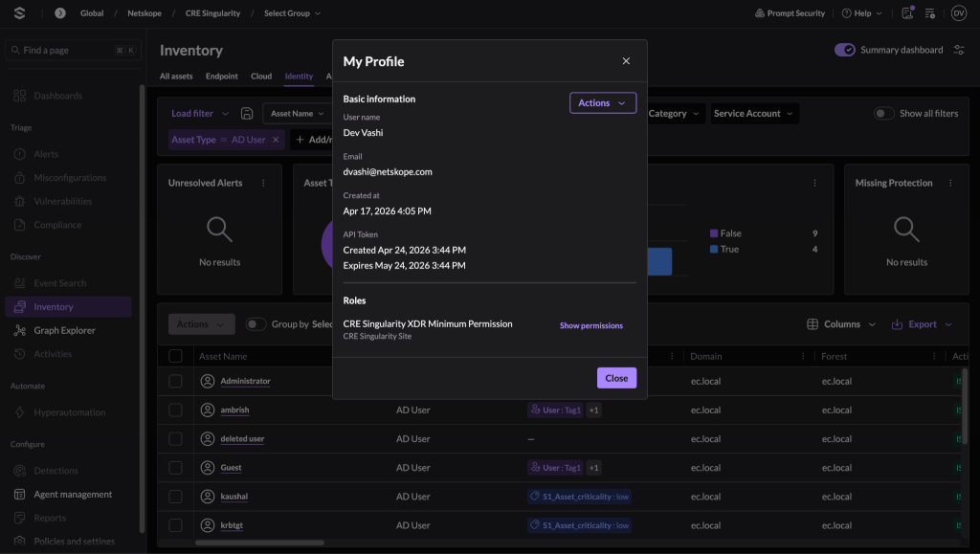This screenshot has height=554, width=980.
Task: Click the save filter disk icon
Action: [247, 114]
